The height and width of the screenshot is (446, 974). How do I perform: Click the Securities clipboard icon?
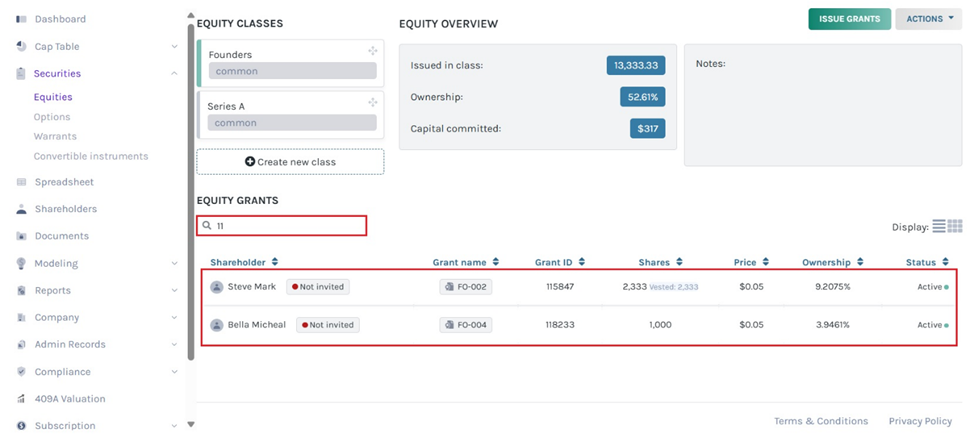[22, 73]
